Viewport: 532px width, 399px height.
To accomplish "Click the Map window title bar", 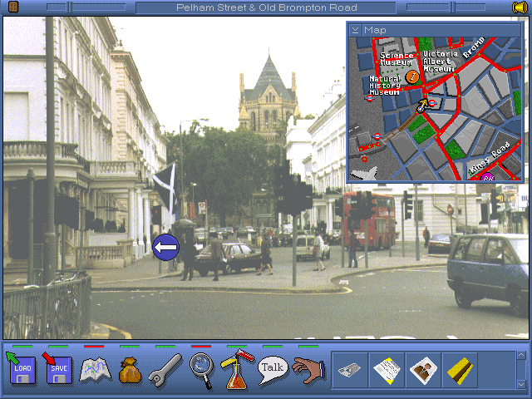I will tap(441, 30).
